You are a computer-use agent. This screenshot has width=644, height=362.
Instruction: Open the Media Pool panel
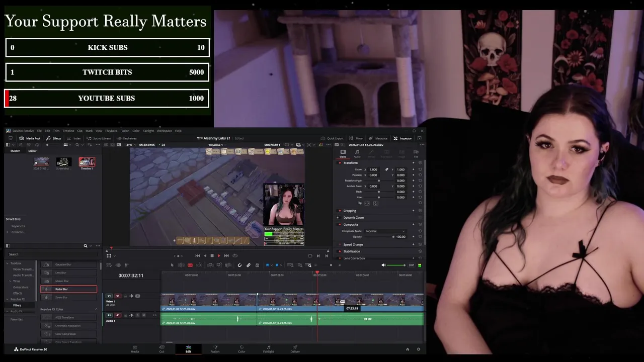click(x=30, y=138)
